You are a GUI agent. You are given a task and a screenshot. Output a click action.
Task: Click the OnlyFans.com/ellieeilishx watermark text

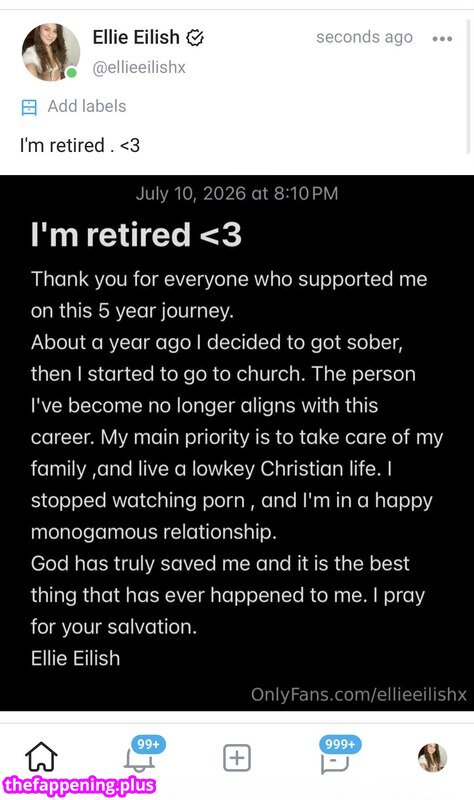pyautogui.click(x=359, y=694)
